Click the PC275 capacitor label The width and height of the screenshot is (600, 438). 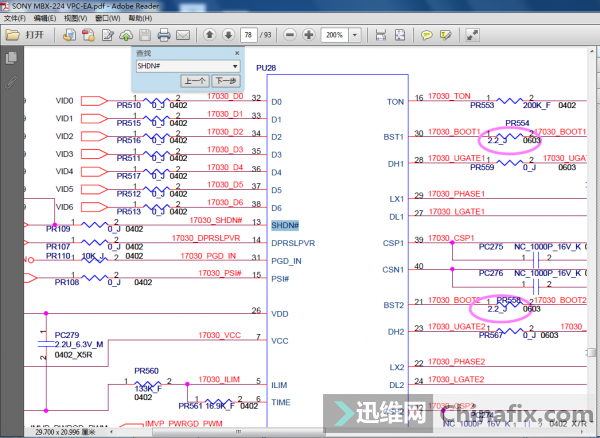pos(491,247)
